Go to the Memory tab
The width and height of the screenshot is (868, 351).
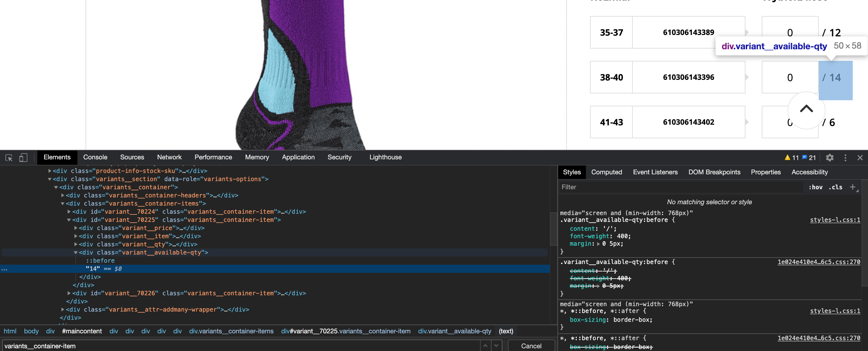coord(257,157)
